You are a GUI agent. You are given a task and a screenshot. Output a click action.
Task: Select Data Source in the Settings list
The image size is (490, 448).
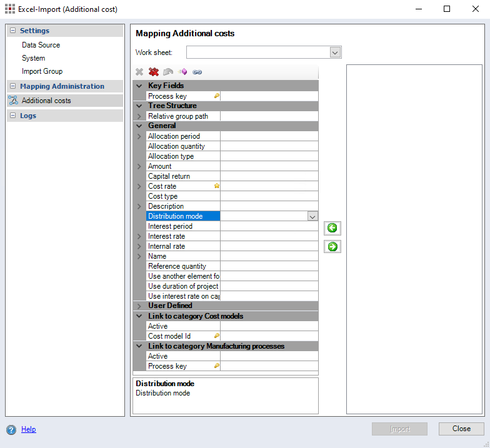pyautogui.click(x=41, y=45)
